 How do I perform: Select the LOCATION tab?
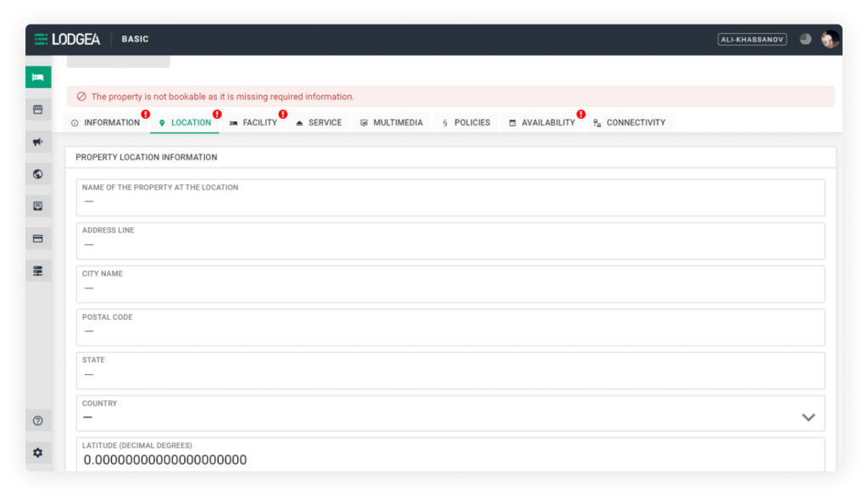(185, 122)
